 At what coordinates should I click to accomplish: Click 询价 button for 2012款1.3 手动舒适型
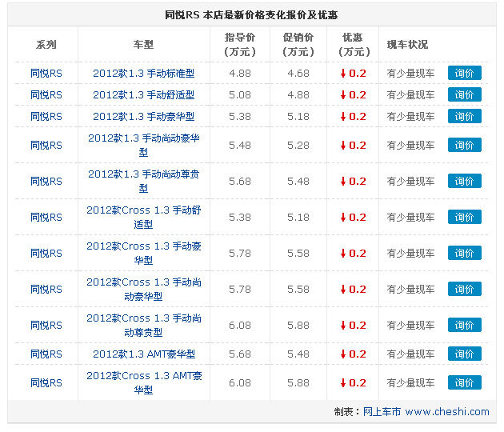465,94
